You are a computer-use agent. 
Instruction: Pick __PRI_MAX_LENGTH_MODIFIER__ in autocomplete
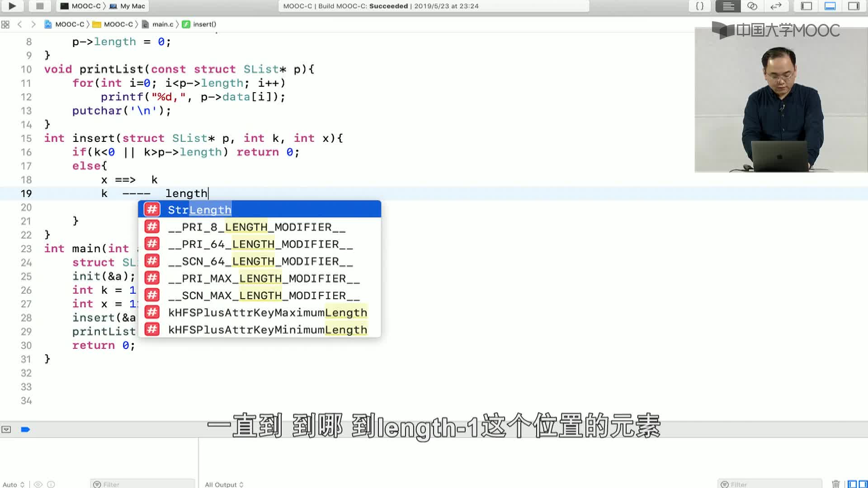pos(259,278)
